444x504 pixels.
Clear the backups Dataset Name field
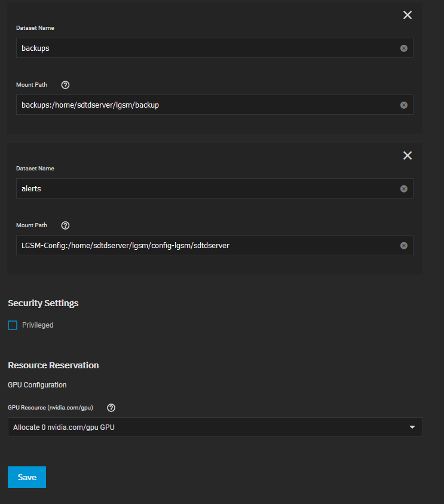tap(404, 48)
